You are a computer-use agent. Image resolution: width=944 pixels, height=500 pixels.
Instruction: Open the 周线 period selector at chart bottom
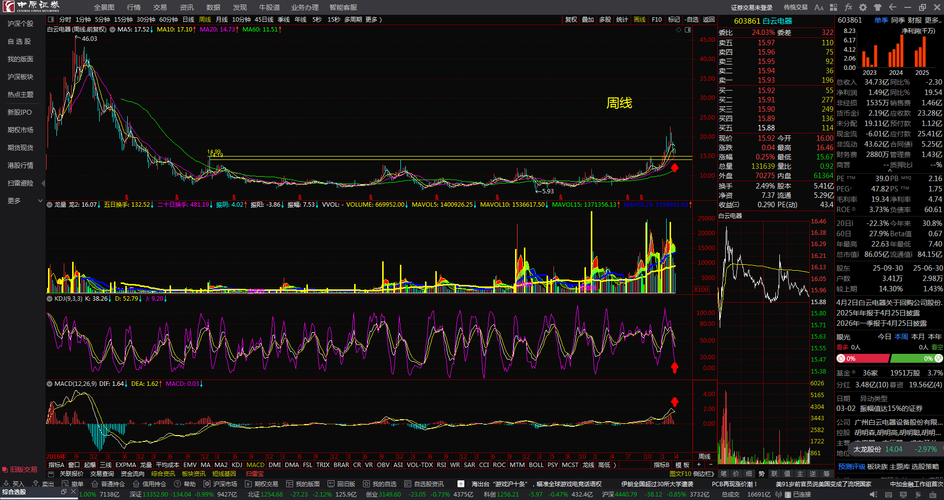(703, 457)
